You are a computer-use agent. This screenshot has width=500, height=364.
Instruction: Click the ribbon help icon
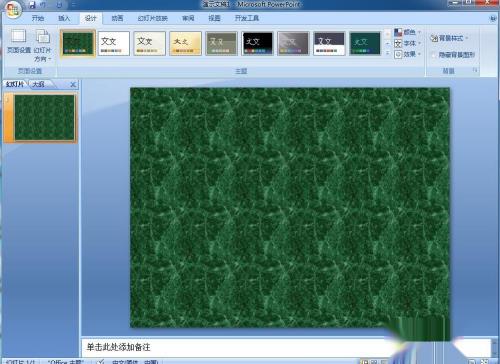(x=493, y=19)
